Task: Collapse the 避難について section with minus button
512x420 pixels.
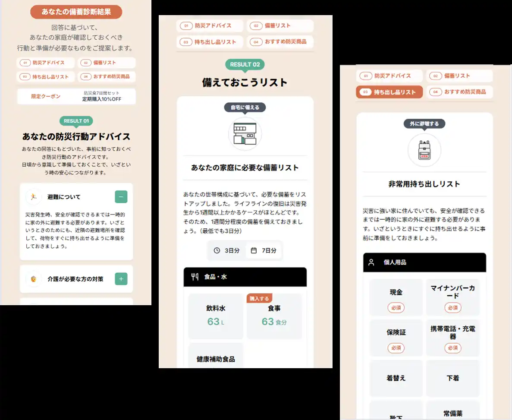Action: (121, 197)
